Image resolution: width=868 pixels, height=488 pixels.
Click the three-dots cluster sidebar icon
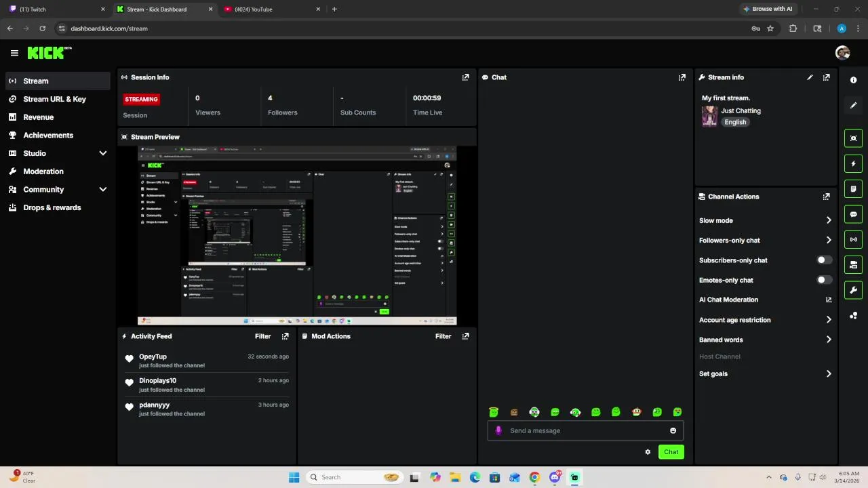coord(853,315)
